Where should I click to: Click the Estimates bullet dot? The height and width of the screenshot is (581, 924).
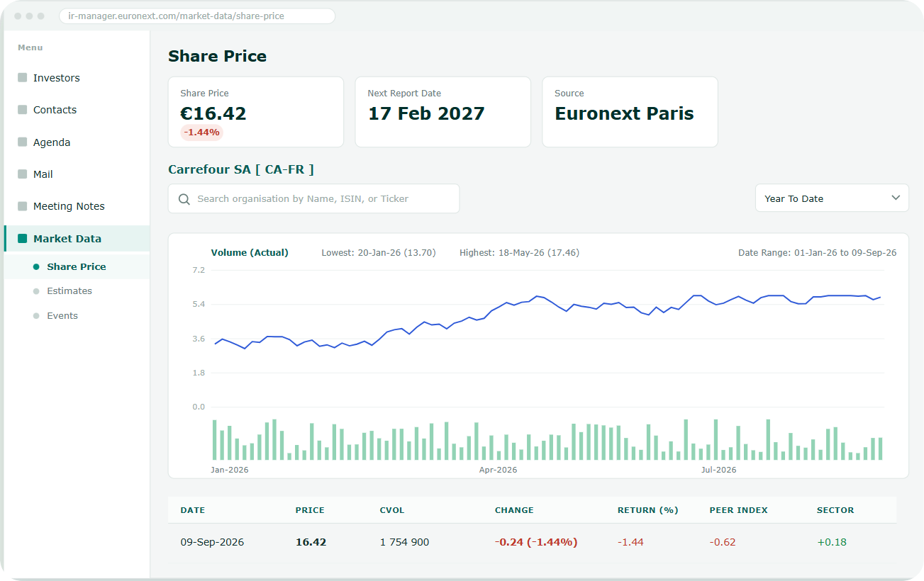36,291
